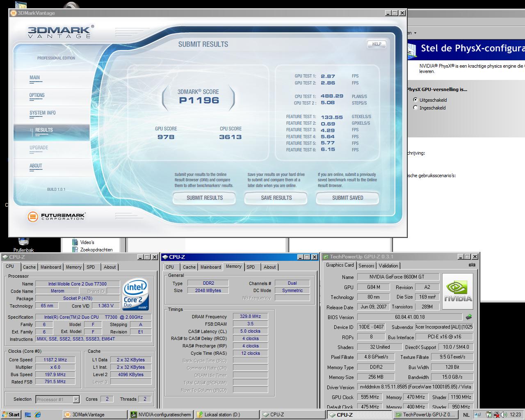
Task: Click the NL language indicator in taskbar
Action: point(466,415)
